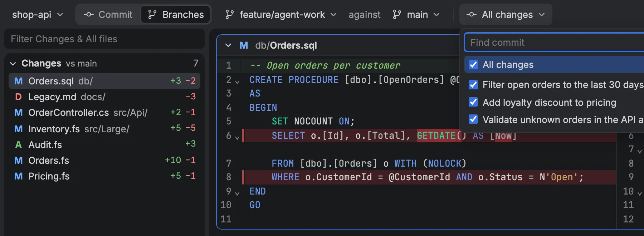
Task: Uncheck the All changes checkbox
Action: tap(473, 65)
